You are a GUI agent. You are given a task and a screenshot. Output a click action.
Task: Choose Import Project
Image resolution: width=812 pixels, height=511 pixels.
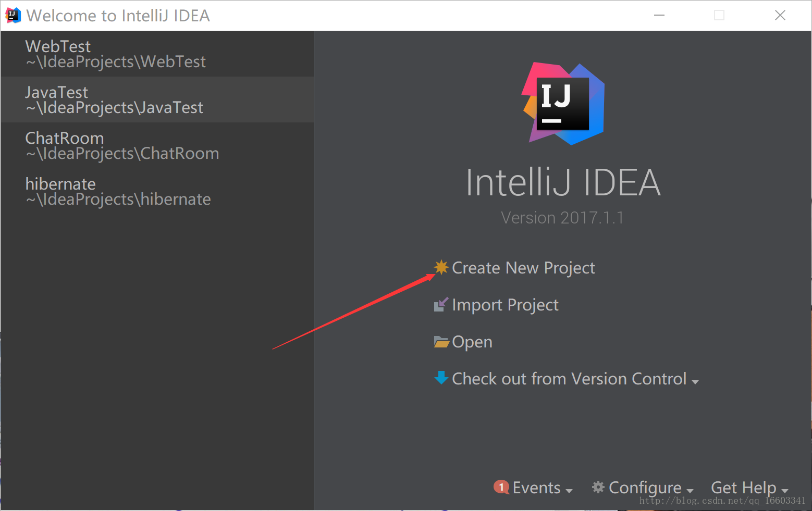(505, 305)
